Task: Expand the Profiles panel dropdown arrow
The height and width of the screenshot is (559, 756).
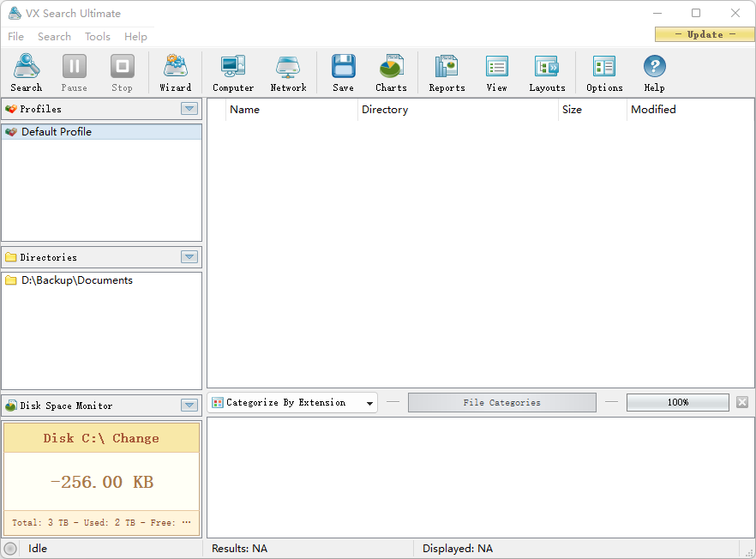Action: (189, 109)
